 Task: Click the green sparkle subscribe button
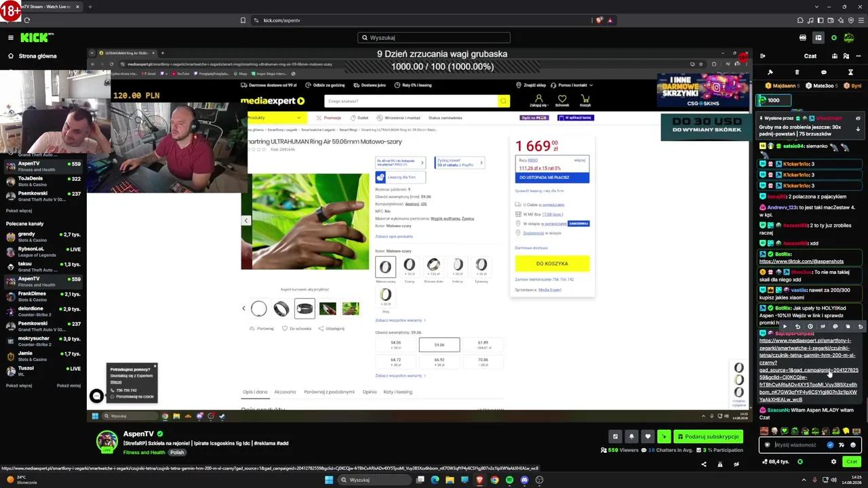pyautogui.click(x=664, y=436)
